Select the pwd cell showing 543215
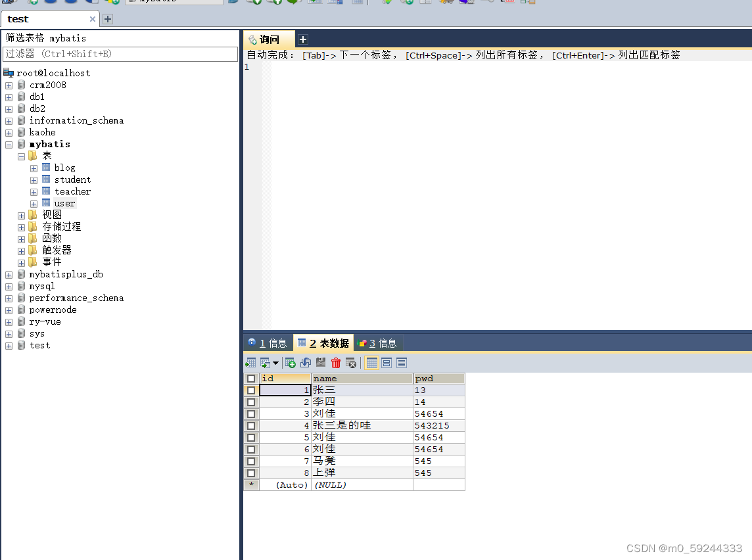The height and width of the screenshot is (560, 752). 439,426
